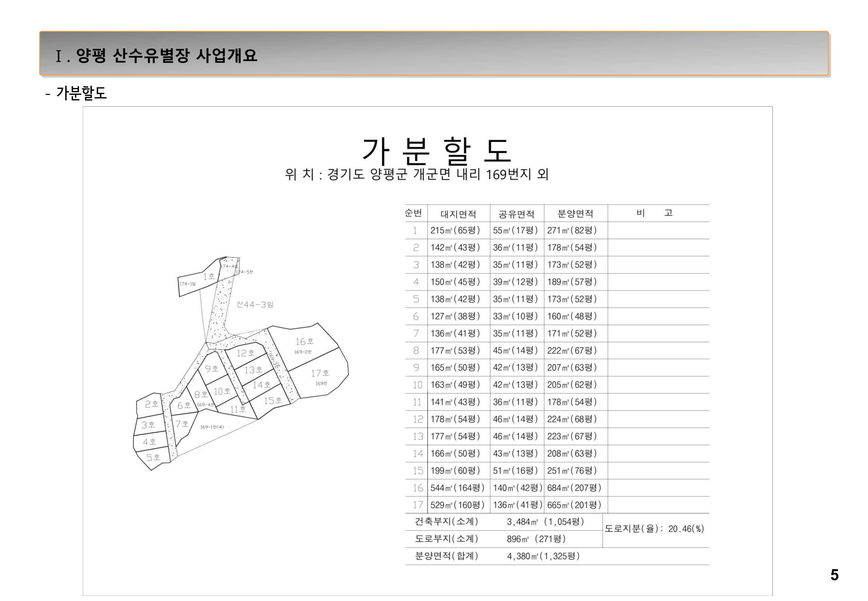Click row number 9 in the 순번 column
The image size is (868, 601).
coord(416,368)
